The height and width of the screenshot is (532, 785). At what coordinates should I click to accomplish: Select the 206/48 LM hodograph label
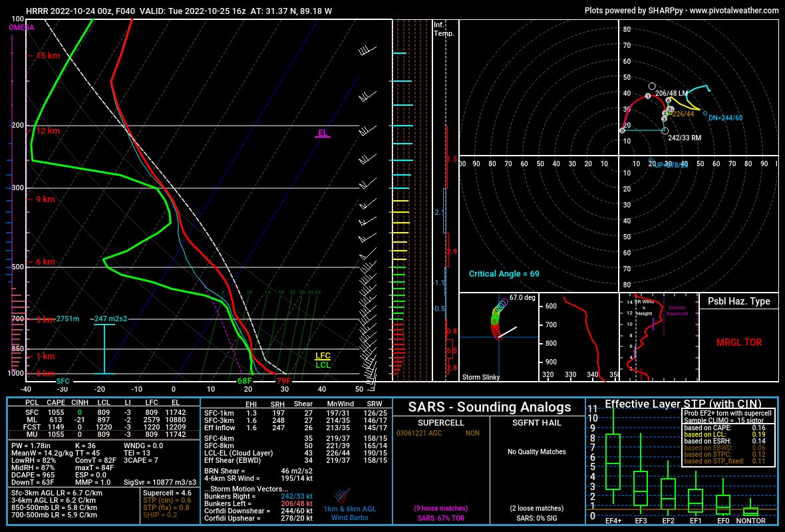(671, 93)
